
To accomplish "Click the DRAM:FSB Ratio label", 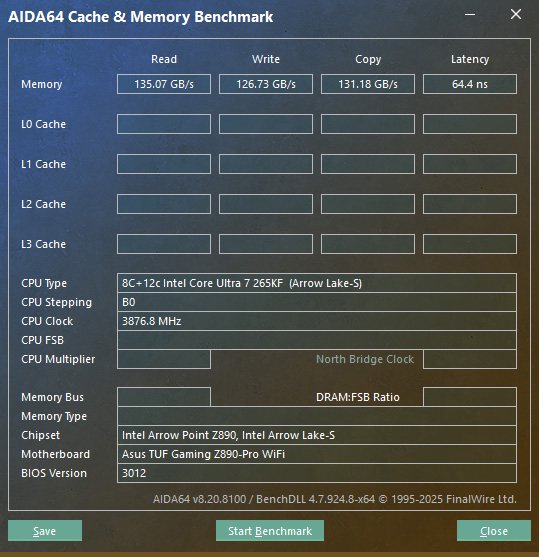I will (358, 397).
